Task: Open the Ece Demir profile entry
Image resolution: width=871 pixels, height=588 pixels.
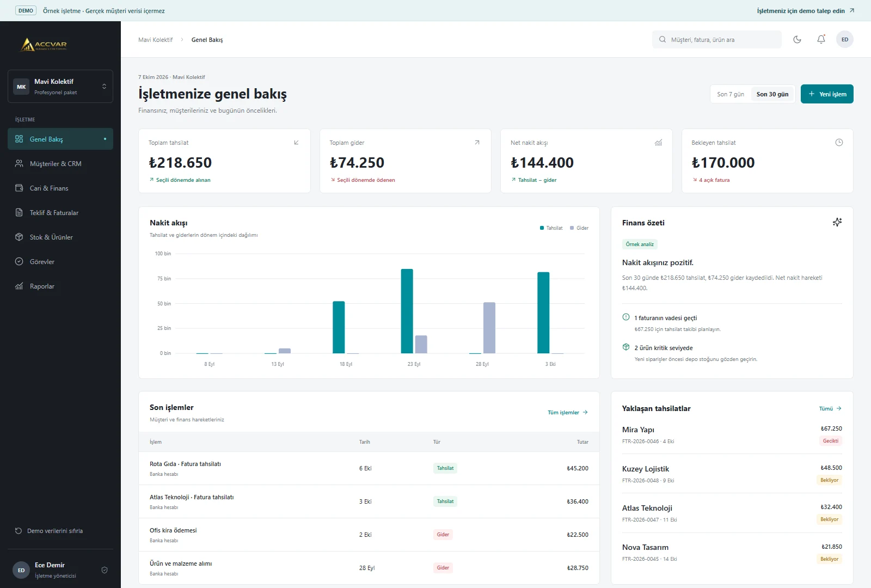Action: pyautogui.click(x=60, y=570)
